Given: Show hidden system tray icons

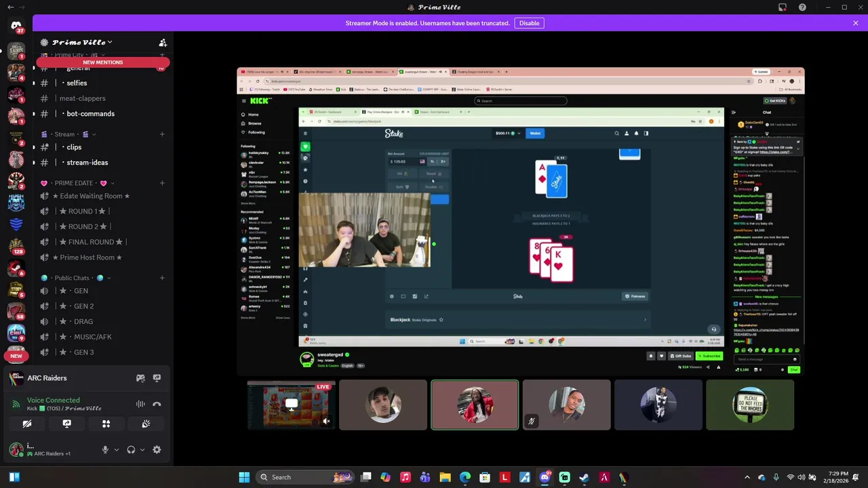Looking at the screenshot, I should click(747, 477).
